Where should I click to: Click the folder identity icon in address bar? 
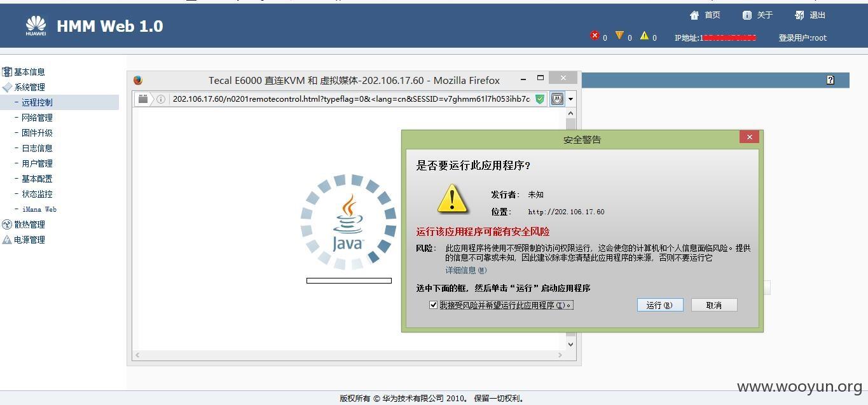pyautogui.click(x=143, y=99)
